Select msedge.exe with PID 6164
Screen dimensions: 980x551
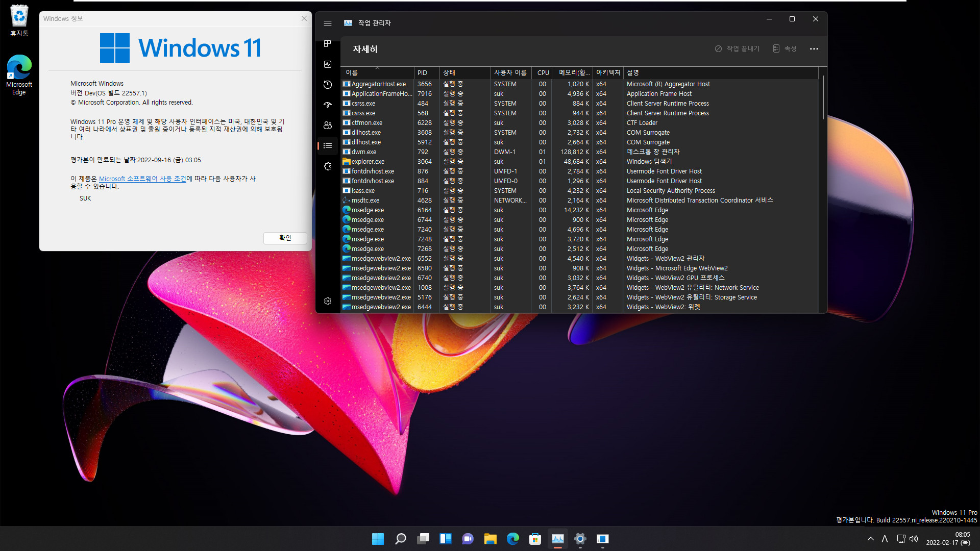click(580, 210)
